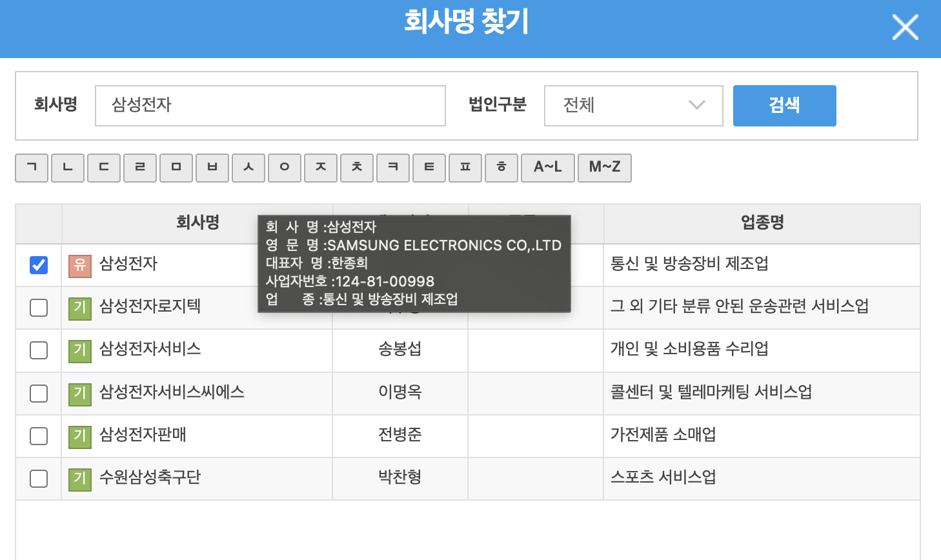
Task: Check the 수원삼성축구단 row checkbox
Action: 39,479
